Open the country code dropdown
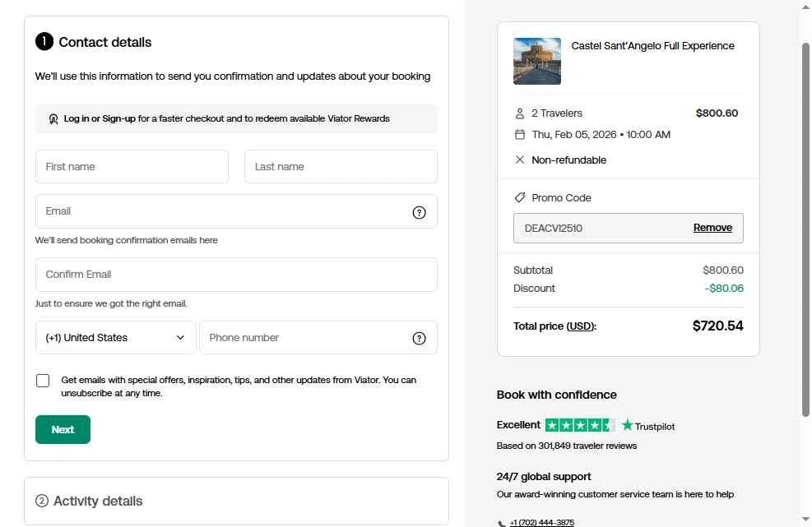Viewport: 812px width, 527px height. coord(115,338)
